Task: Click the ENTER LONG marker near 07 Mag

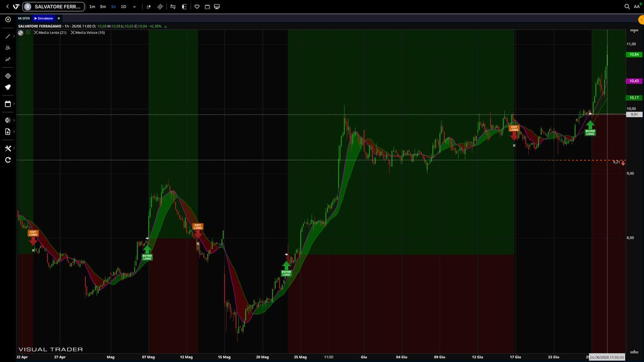Action: [x=147, y=253]
